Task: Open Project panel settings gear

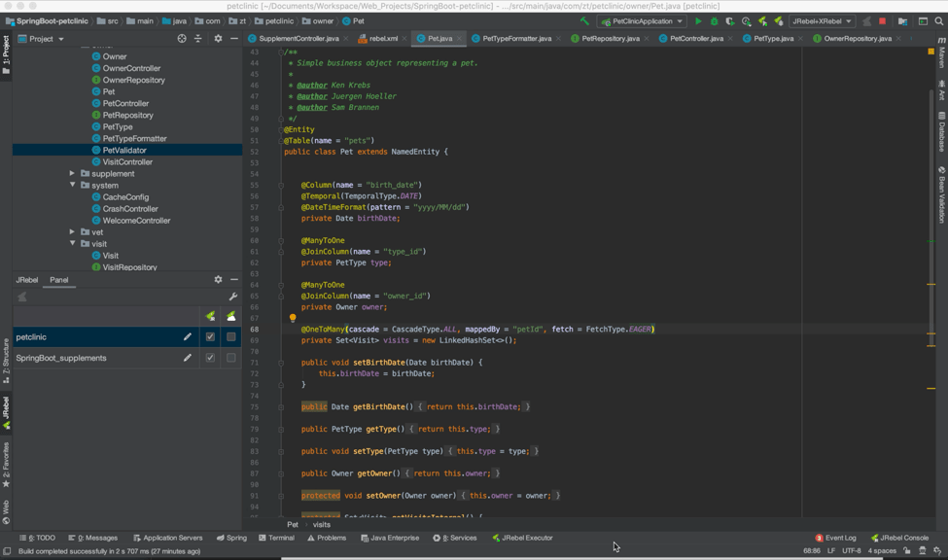Action: (218, 39)
